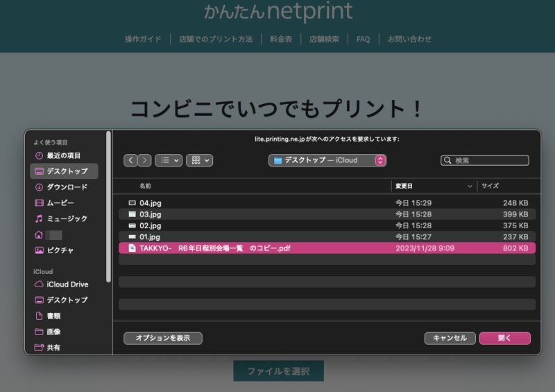Click the ファイルを選択 button on the page
Image resolution: width=555 pixels, height=392 pixels.
279,371
